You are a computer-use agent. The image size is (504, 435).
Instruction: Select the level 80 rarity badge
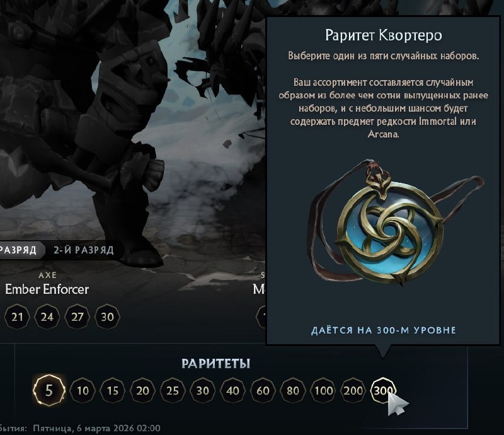tap(293, 391)
